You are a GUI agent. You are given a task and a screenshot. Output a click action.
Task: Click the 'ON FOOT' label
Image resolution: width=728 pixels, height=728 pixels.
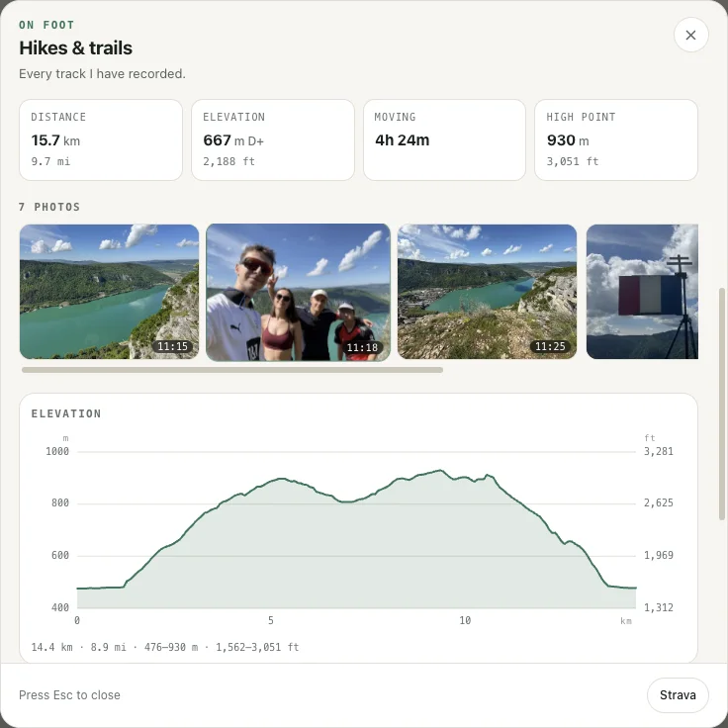[x=46, y=25]
